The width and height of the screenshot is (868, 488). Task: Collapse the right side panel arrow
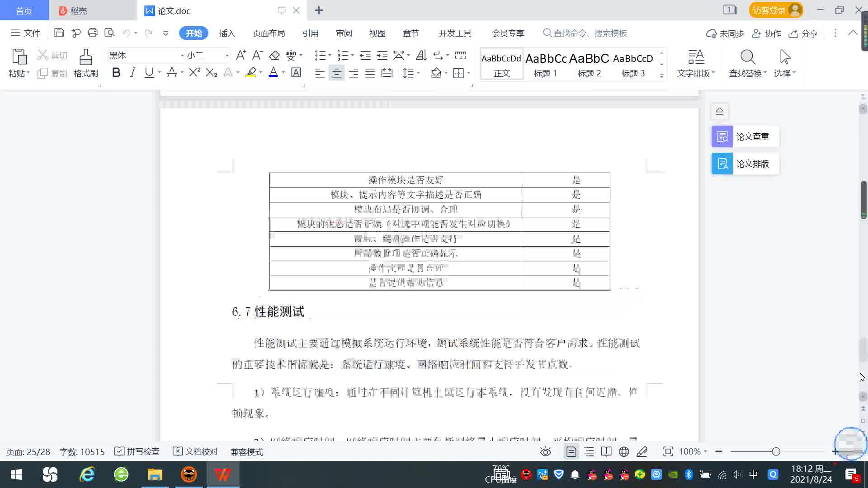(x=720, y=111)
